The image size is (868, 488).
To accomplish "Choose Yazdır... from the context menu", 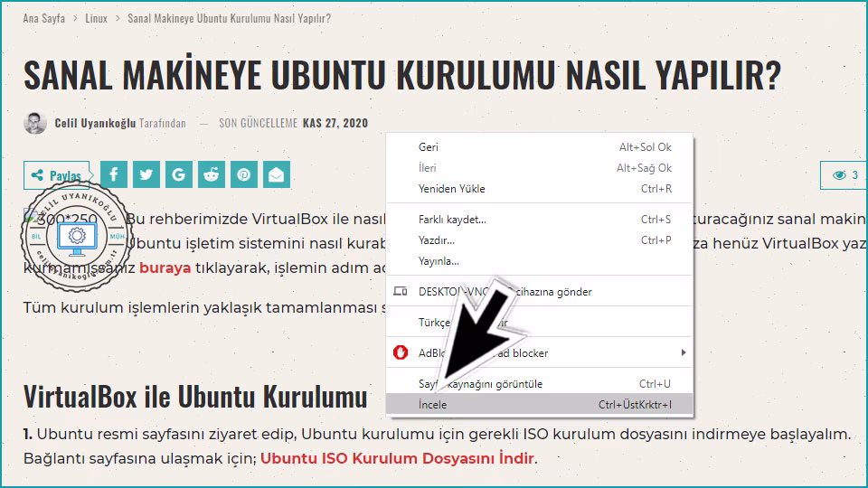I will point(540,240).
